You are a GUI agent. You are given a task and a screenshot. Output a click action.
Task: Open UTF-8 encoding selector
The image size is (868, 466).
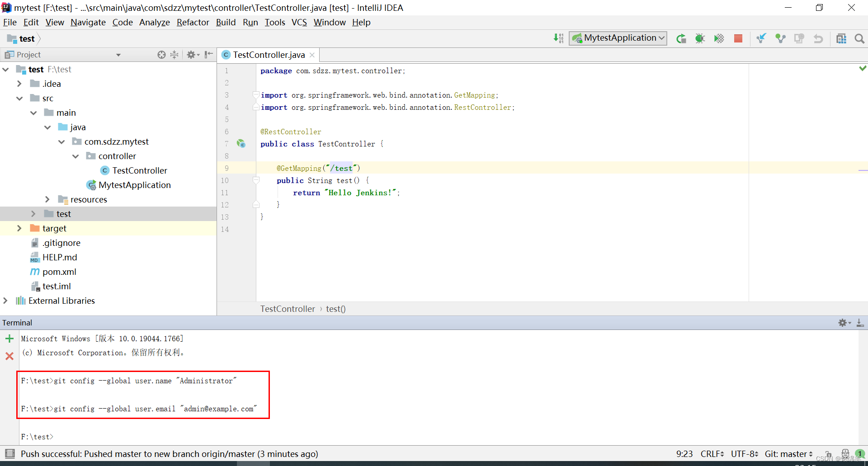pyautogui.click(x=745, y=454)
